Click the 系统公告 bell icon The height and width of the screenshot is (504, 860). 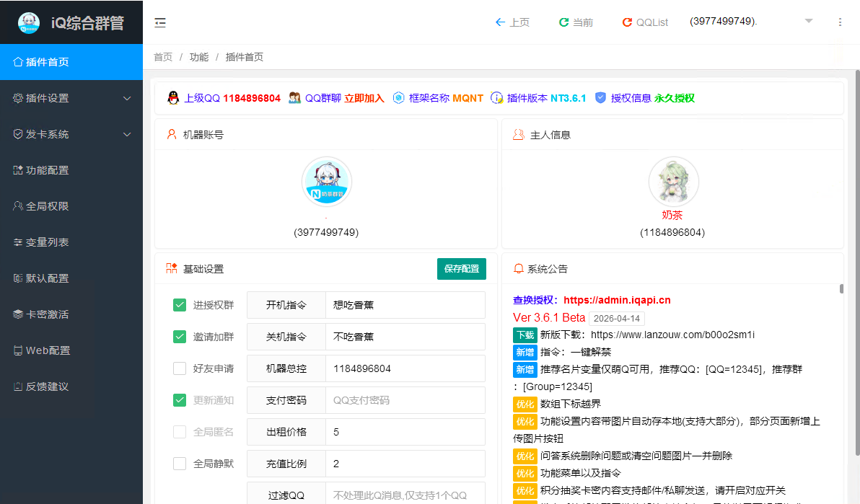tap(518, 269)
